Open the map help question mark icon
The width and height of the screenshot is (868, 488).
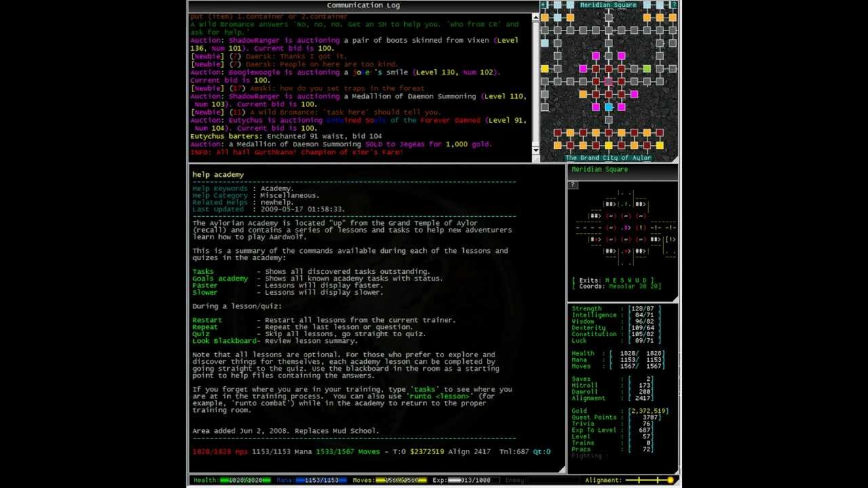point(674,5)
